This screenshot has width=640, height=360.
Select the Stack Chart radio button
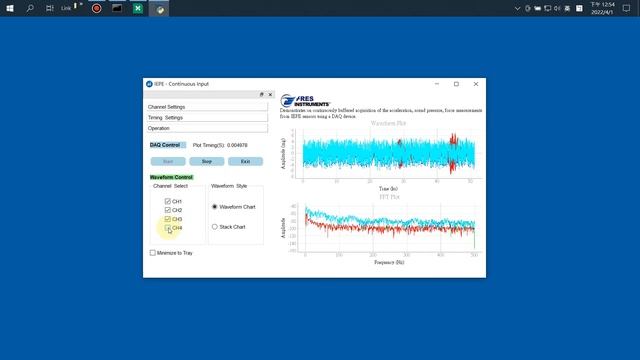(x=215, y=227)
